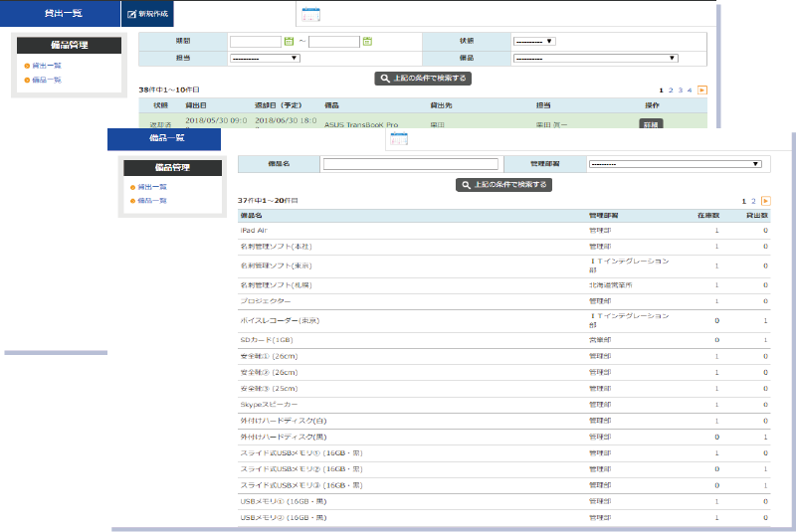The height and width of the screenshot is (532, 796).
Task: Click end date field of 期間
Action: pos(334,42)
